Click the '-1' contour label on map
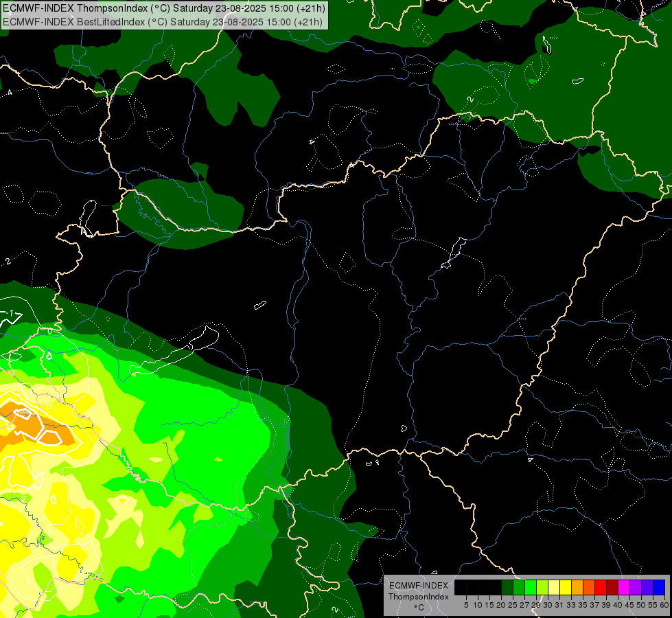The image size is (672, 618). tap(10, 313)
